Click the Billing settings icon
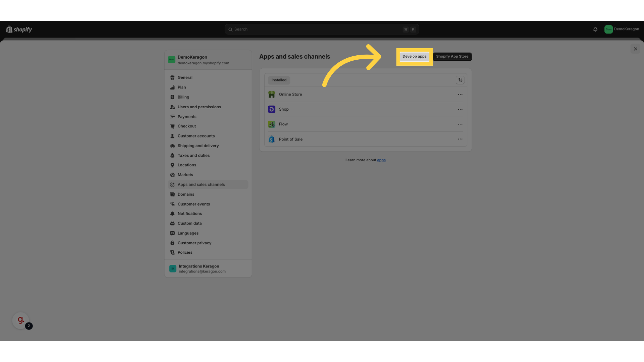644x362 pixels. pos(172,97)
